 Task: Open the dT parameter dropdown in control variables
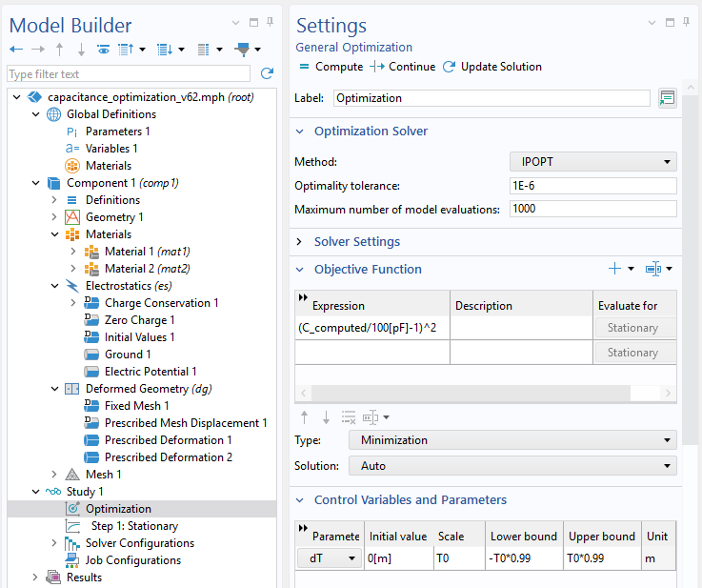(330, 558)
